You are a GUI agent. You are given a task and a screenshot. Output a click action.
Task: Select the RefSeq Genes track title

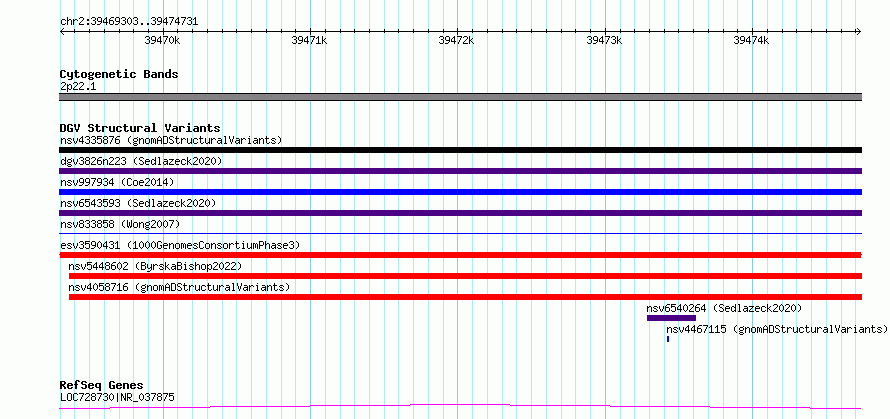102,386
